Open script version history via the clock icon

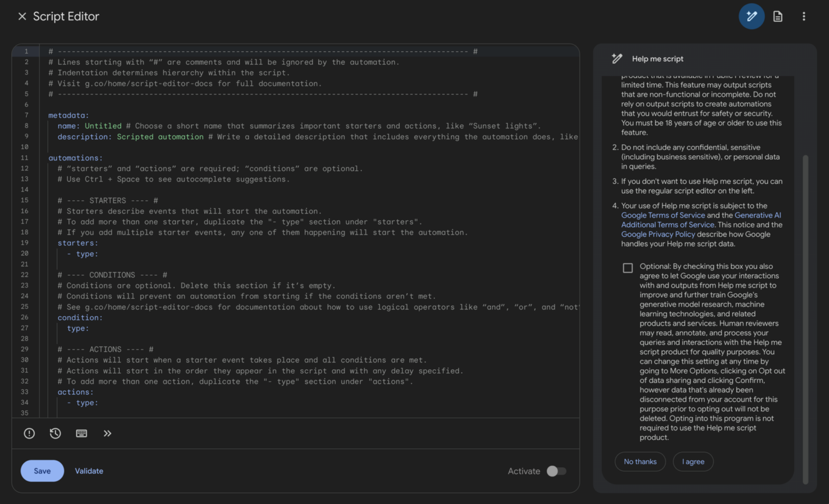[55, 433]
